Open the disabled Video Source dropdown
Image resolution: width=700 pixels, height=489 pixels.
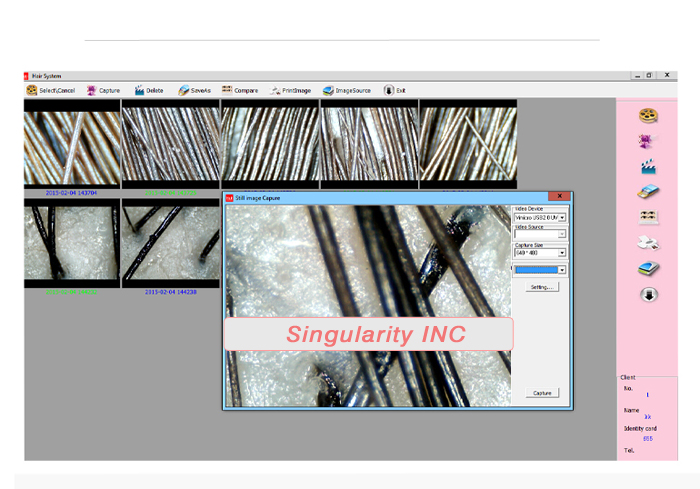(x=562, y=234)
